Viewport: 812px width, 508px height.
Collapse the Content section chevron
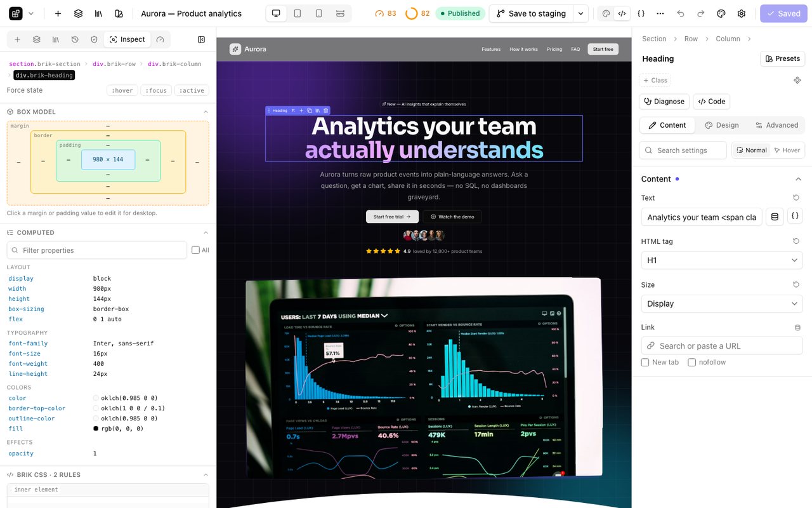tap(798, 179)
